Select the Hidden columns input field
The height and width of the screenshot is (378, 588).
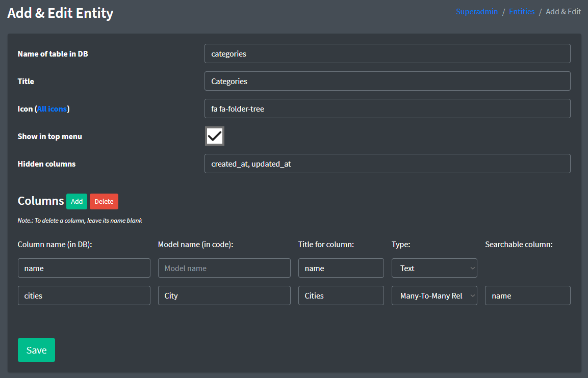[387, 164]
